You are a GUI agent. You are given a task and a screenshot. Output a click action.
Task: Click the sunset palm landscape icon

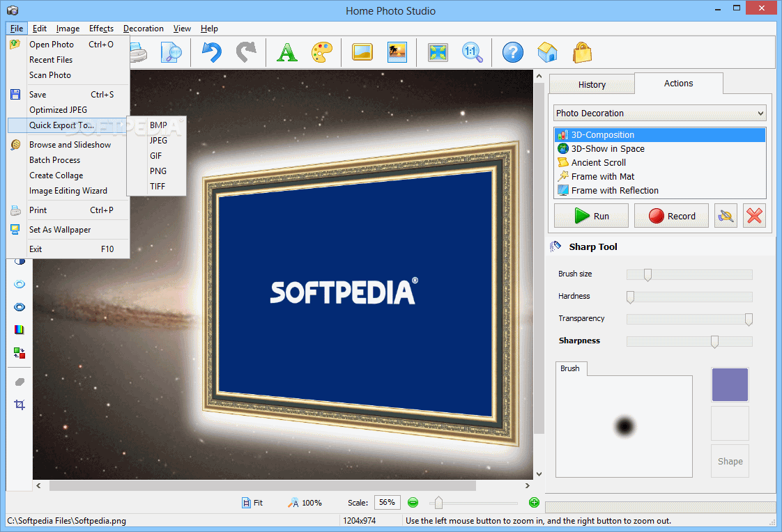click(397, 52)
